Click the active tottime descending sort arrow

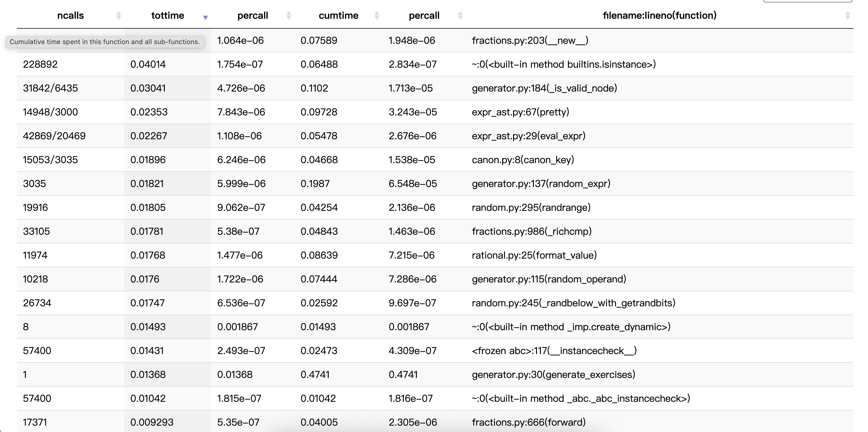pyautogui.click(x=205, y=17)
